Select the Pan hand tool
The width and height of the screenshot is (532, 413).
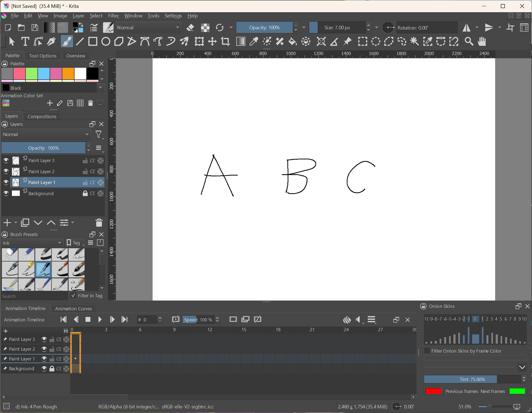pyautogui.click(x=482, y=41)
